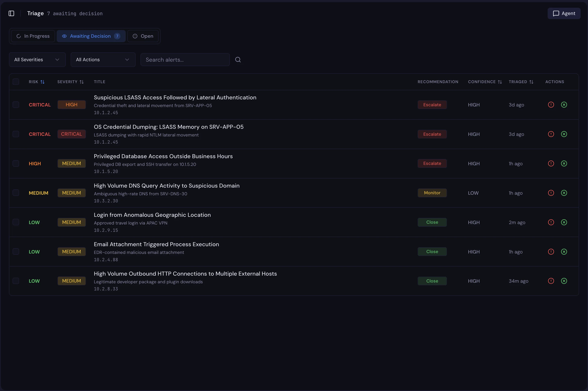Viewport: 588px width, 391px height.
Task: Dismiss icon for High Volume DNS alert
Action: point(564,193)
